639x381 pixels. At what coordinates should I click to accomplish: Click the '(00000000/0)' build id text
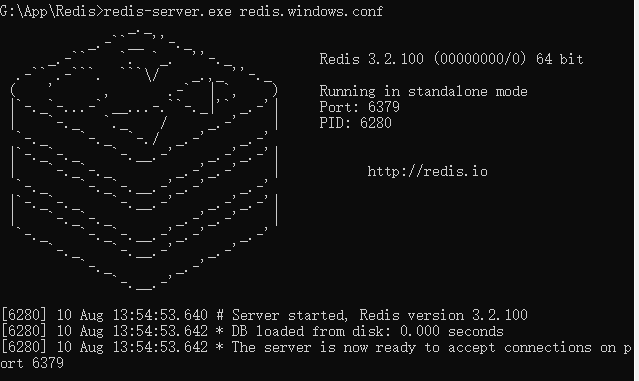[480, 59]
